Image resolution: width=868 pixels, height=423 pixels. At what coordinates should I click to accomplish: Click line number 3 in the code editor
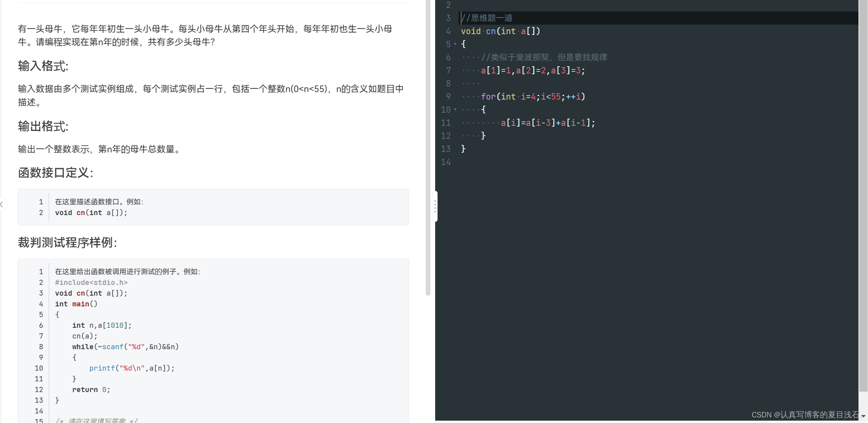(448, 18)
